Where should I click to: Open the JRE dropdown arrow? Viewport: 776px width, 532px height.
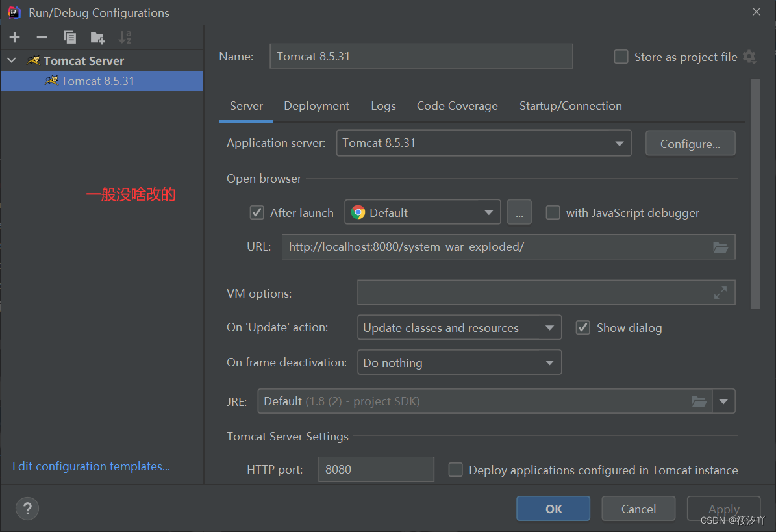[x=723, y=401]
